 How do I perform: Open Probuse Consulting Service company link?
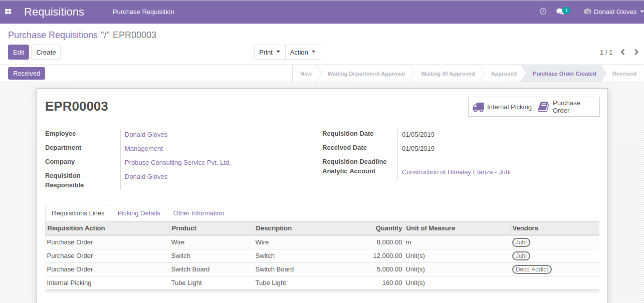click(177, 162)
